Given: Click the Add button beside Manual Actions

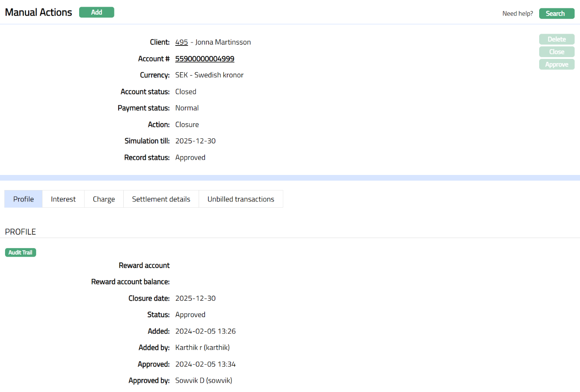Looking at the screenshot, I should click(x=96, y=12).
